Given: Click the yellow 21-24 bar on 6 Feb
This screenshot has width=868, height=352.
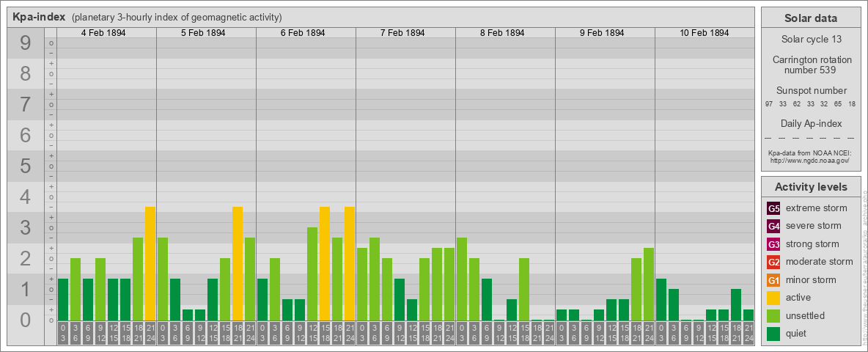Looking at the screenshot, I should pyautogui.click(x=349, y=263).
